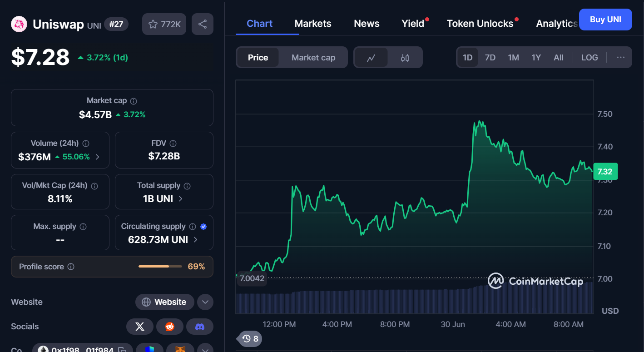644x352 pixels.
Task: Toggle LOG scale on the chart
Action: click(590, 58)
